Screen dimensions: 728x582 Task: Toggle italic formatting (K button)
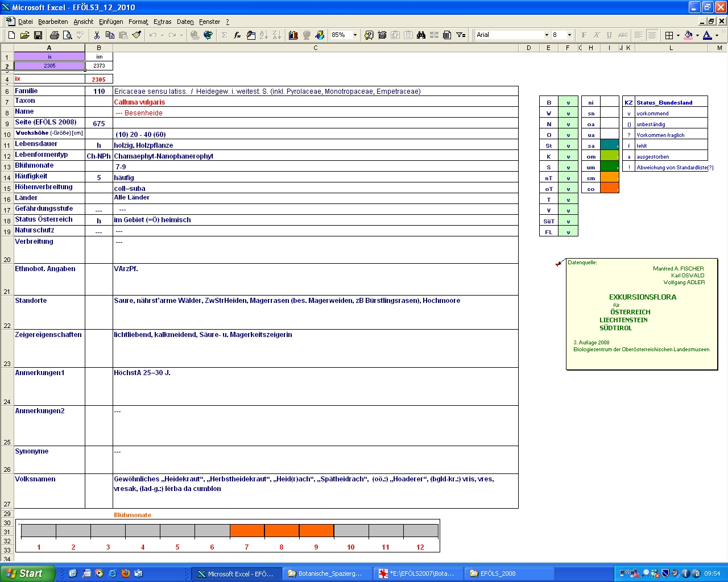597,35
